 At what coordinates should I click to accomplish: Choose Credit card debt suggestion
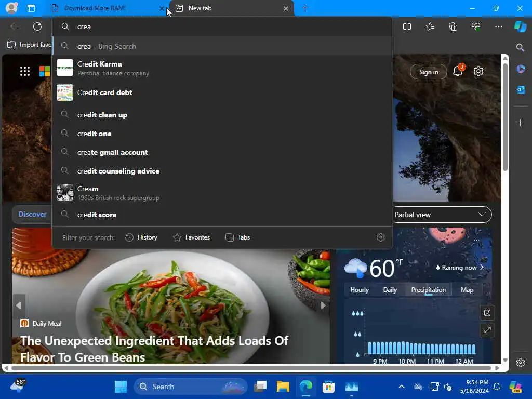click(222, 92)
